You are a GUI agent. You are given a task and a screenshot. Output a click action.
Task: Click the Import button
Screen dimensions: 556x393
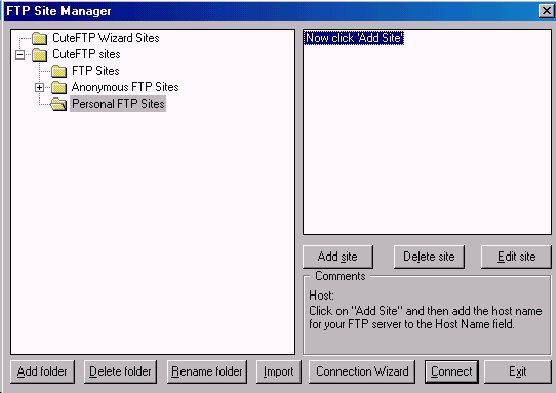[x=279, y=372]
